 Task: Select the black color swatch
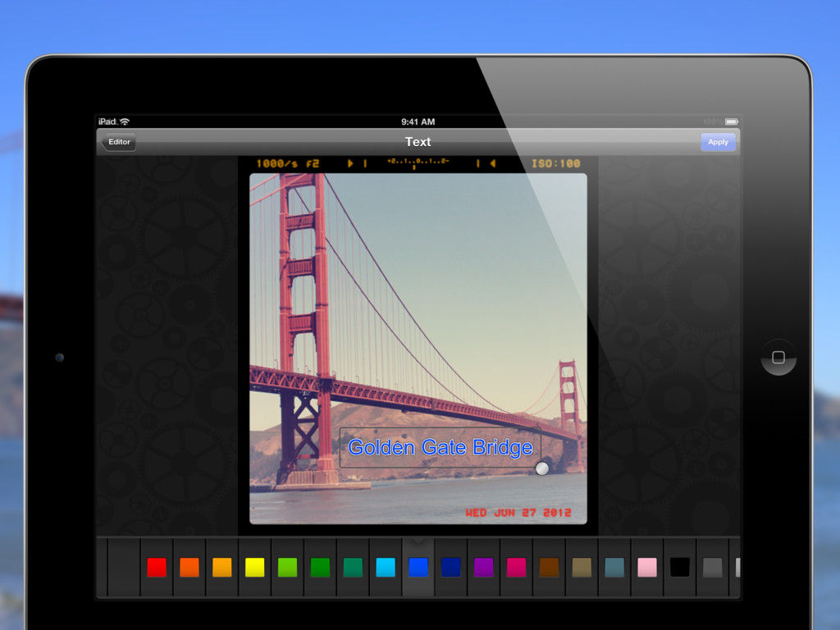[x=680, y=568]
